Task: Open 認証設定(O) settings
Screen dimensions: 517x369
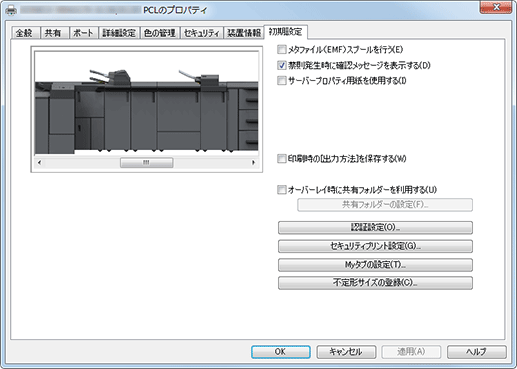Action: pyautogui.click(x=375, y=228)
